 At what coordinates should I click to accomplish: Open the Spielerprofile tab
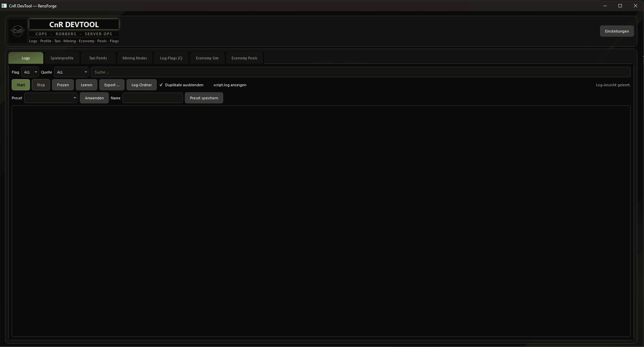point(62,58)
